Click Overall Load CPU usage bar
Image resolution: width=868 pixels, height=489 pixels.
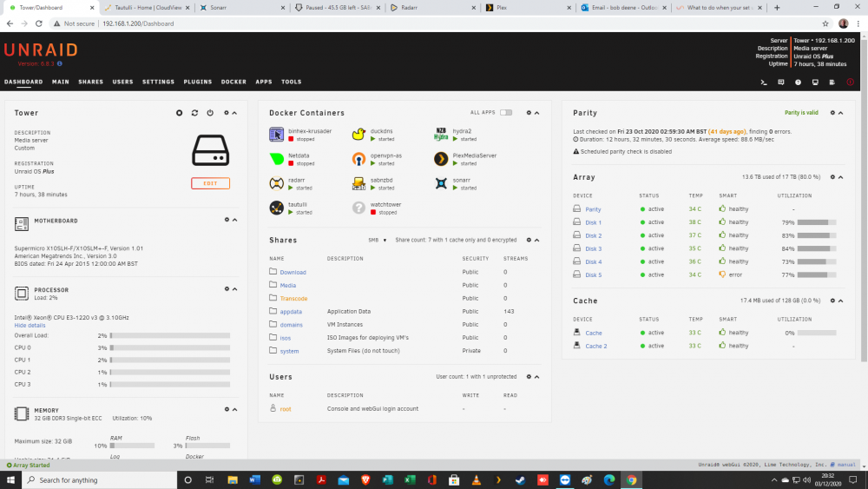(170, 335)
